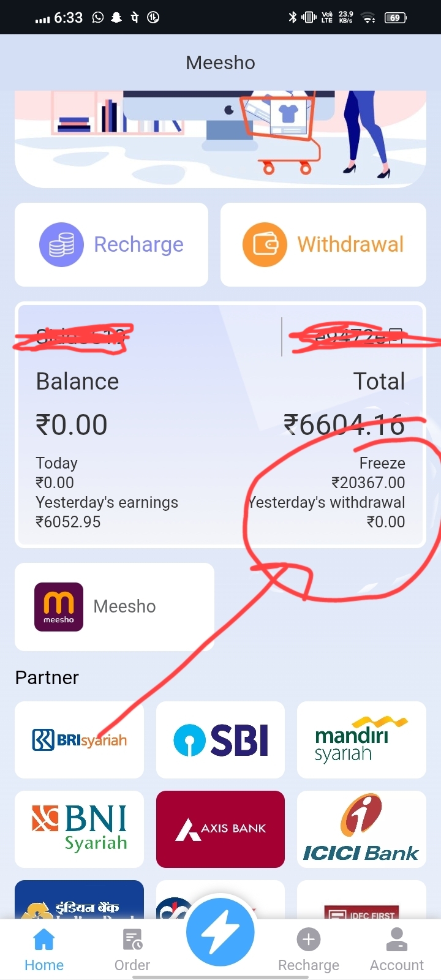This screenshot has width=441, height=980.
Task: Select the BRI Syariah partner logo
Action: coord(80,740)
